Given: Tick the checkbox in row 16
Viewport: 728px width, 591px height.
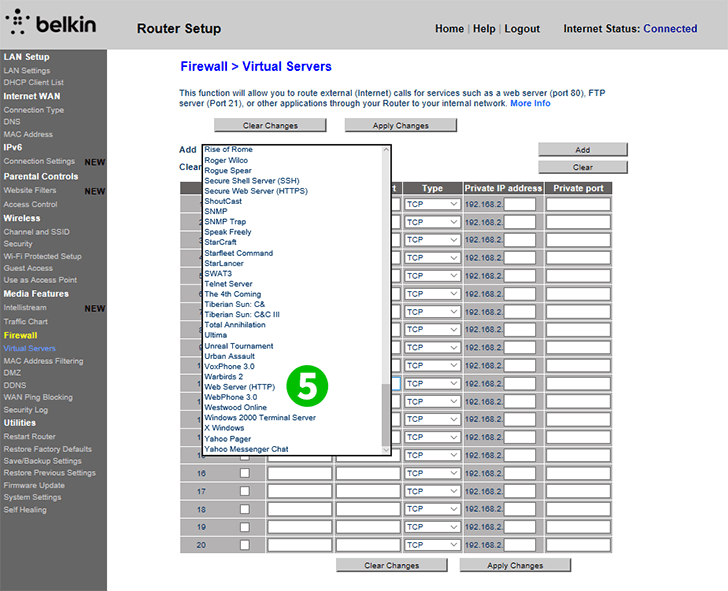Looking at the screenshot, I should pyautogui.click(x=245, y=473).
